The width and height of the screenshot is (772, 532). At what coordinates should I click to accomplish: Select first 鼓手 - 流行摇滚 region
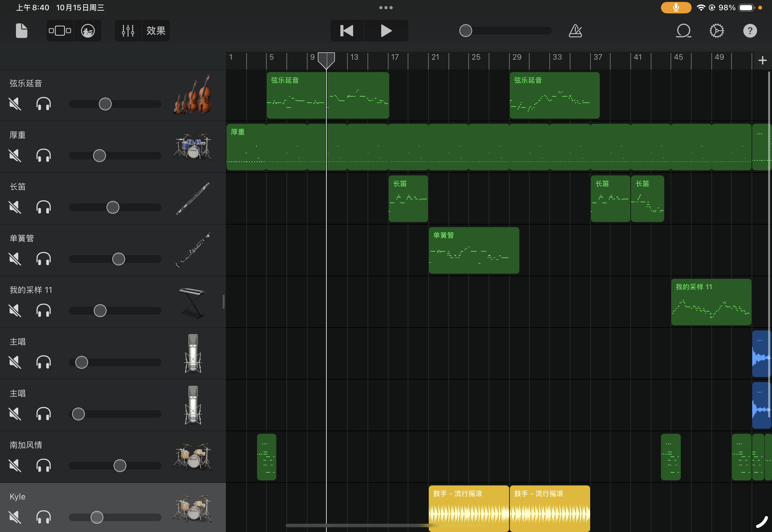click(x=469, y=508)
